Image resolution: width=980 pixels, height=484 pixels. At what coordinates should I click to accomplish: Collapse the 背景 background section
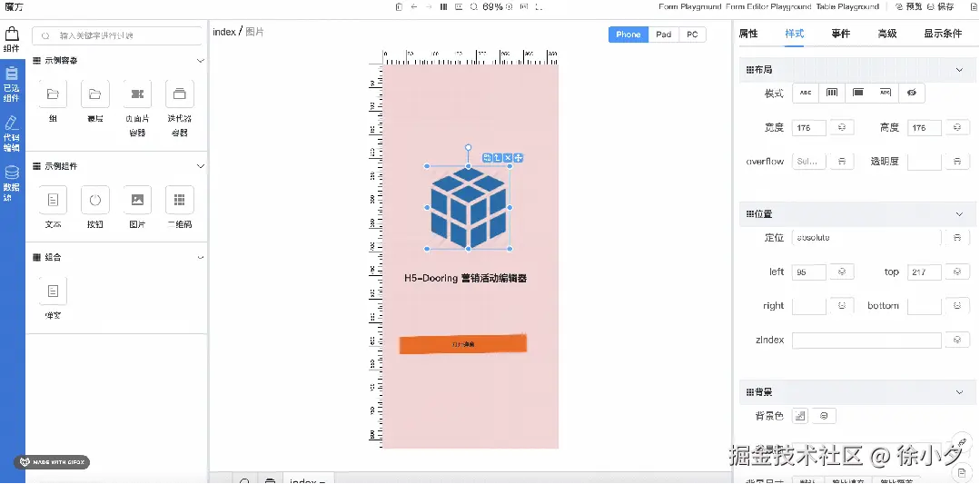960,392
